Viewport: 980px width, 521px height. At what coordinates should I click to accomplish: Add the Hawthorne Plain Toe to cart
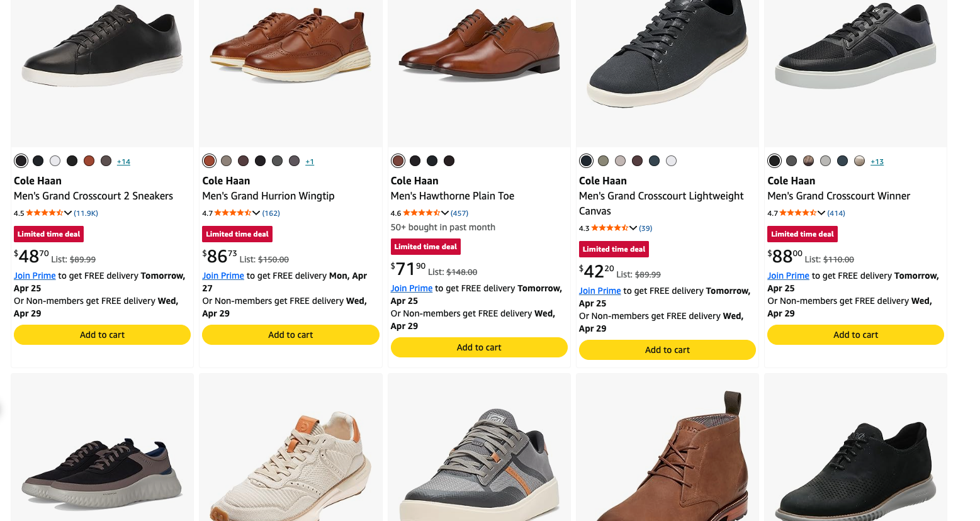pyautogui.click(x=478, y=347)
